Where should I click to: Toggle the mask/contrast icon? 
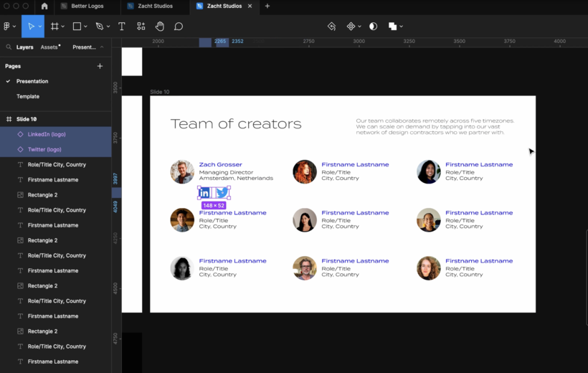click(x=373, y=27)
